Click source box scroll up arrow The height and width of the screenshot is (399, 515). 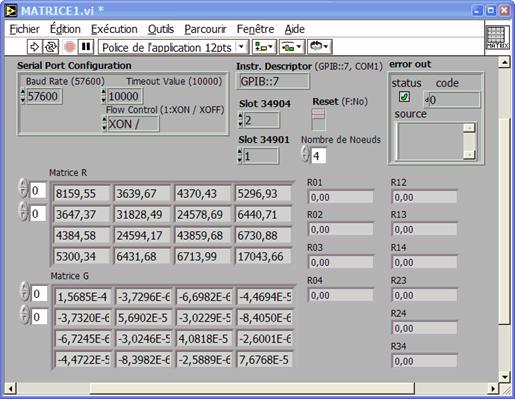pyautogui.click(x=469, y=128)
